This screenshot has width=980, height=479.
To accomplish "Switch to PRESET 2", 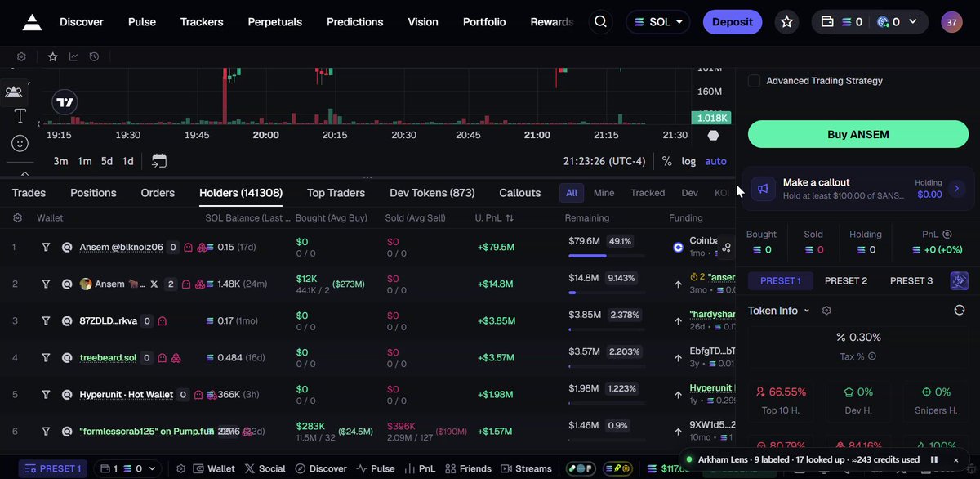I will coord(846,280).
